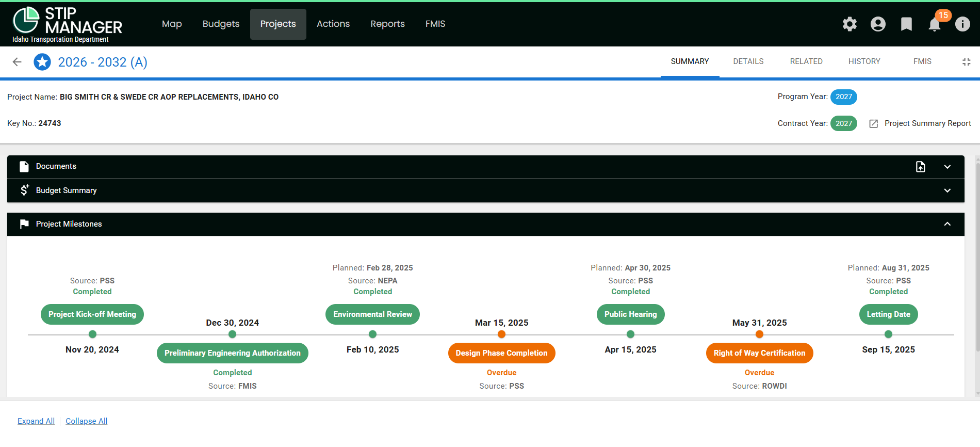The width and height of the screenshot is (980, 447).
Task: Open the Budgets menu
Action: 221,24
